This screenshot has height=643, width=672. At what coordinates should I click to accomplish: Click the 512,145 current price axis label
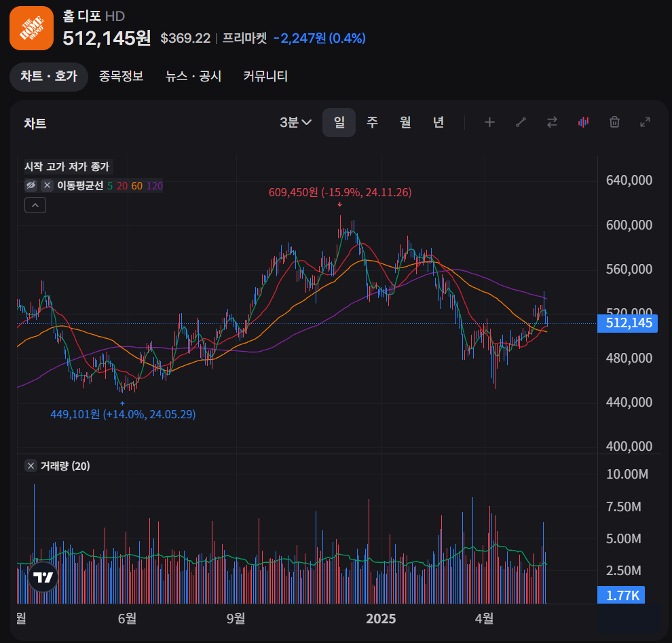click(628, 323)
